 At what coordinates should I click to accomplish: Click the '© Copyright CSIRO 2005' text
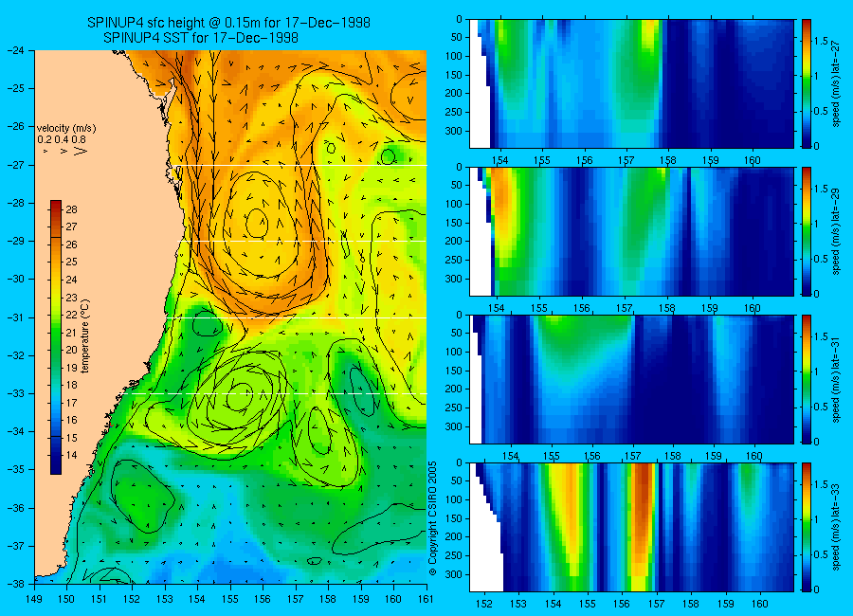point(433,518)
